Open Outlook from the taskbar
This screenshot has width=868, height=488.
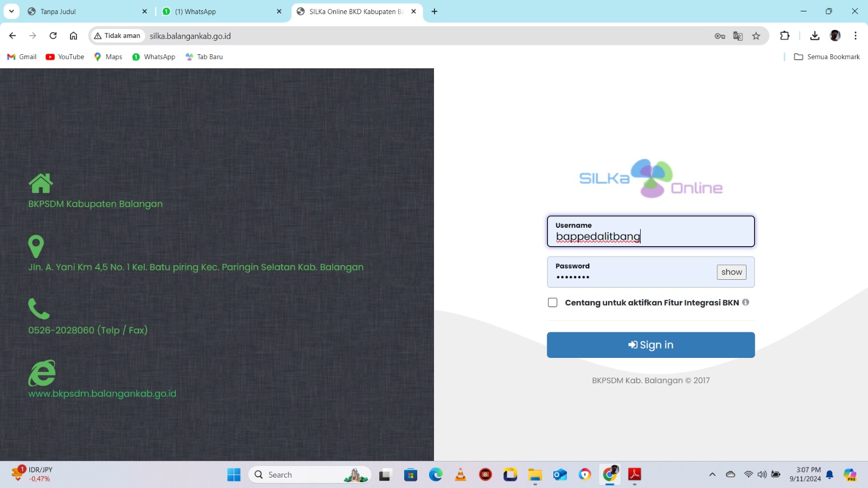(560, 475)
